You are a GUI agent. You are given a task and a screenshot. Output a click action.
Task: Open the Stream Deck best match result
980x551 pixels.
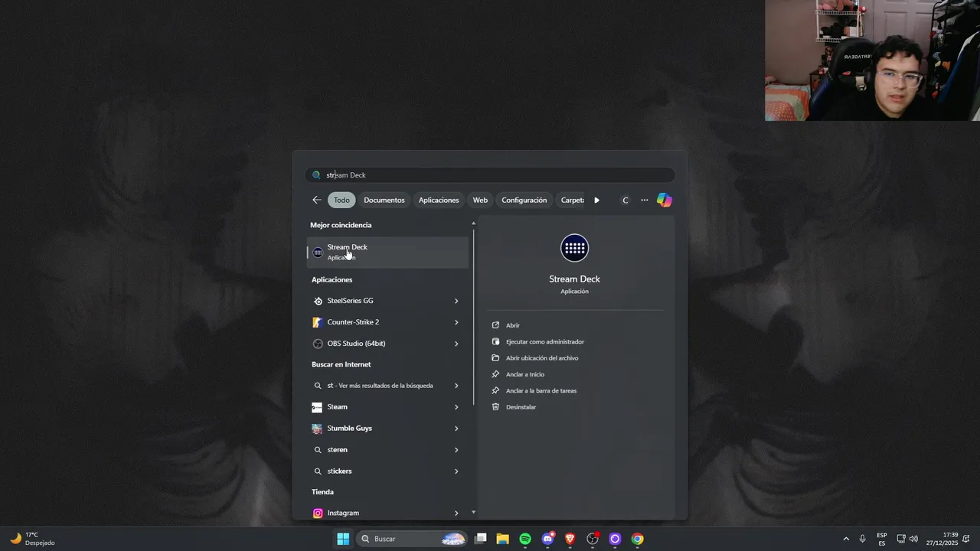[387, 252]
